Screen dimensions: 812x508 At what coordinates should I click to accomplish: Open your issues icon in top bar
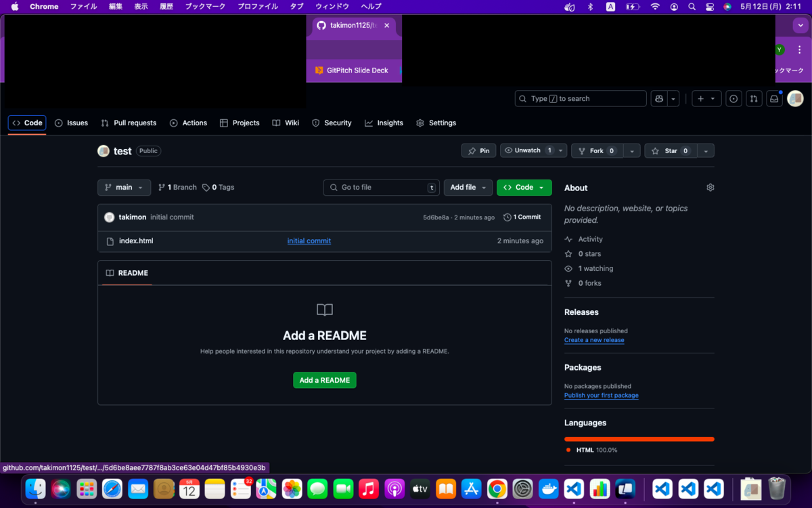point(734,98)
